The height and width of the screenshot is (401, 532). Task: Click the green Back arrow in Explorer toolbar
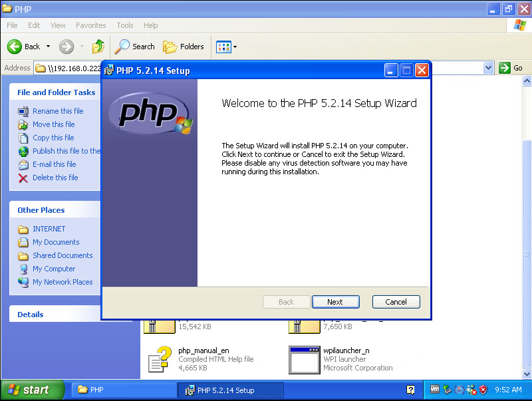pyautogui.click(x=15, y=47)
